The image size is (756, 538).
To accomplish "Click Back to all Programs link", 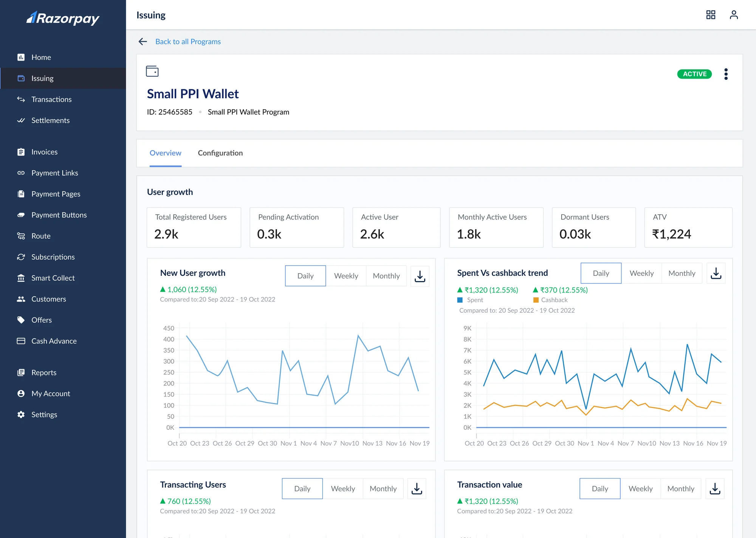I will click(x=188, y=42).
